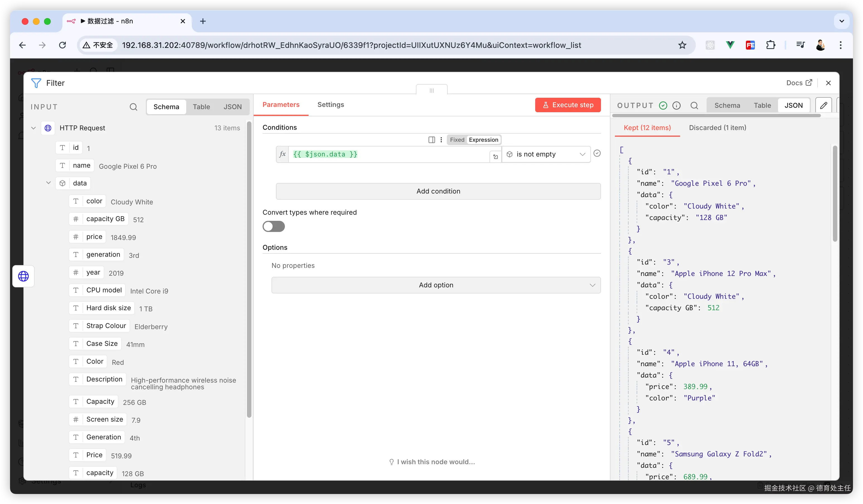Edit output with the pencil icon
863x504 pixels.
pos(823,105)
